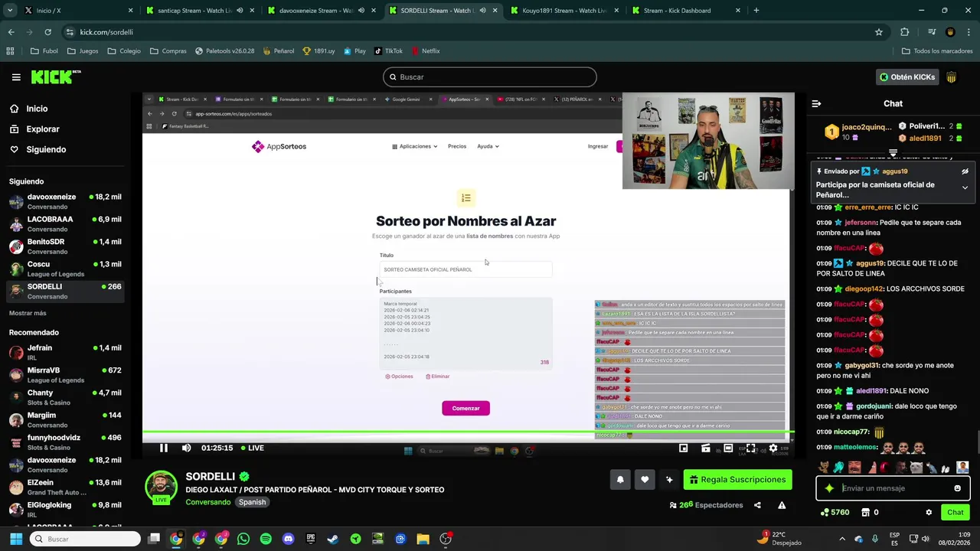Open the Kick points 5760 balance

click(835, 512)
